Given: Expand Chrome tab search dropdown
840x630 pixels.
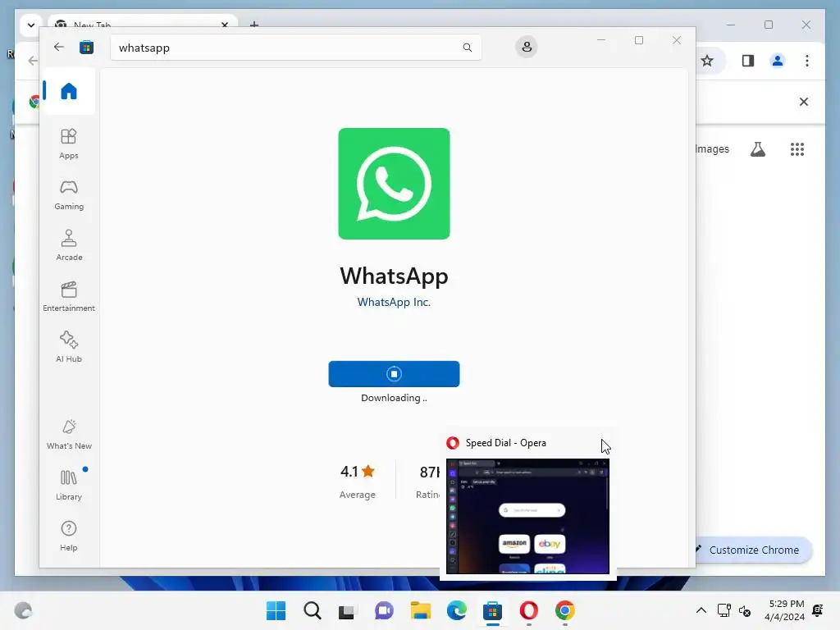Looking at the screenshot, I should [x=31, y=25].
